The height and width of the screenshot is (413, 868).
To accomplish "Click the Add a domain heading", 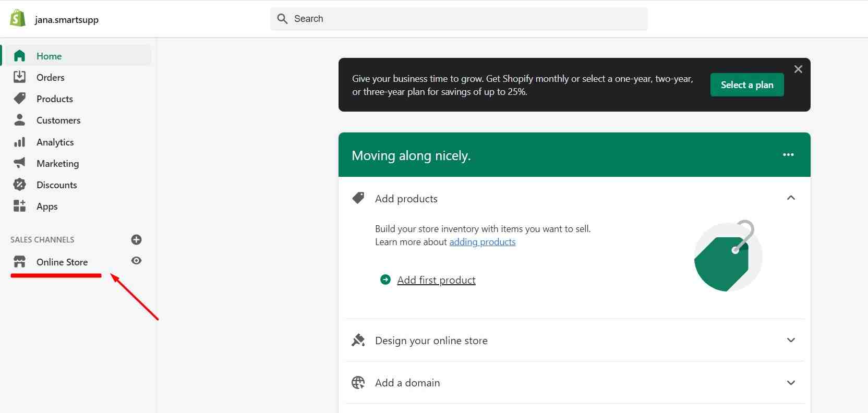I will pos(407,383).
